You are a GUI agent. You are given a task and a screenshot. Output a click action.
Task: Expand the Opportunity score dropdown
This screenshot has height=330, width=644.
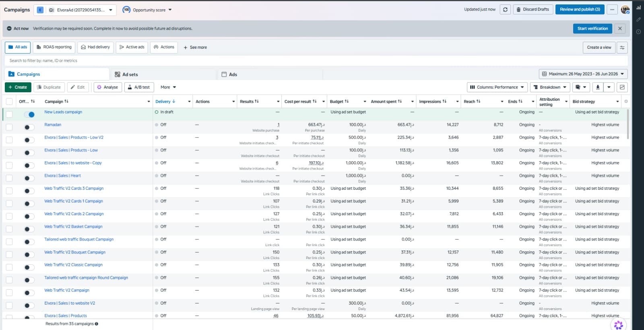coord(170,10)
